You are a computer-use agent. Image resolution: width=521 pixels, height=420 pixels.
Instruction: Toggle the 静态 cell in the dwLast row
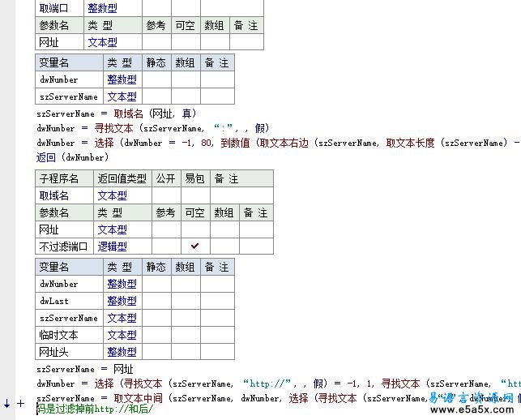[x=157, y=301]
